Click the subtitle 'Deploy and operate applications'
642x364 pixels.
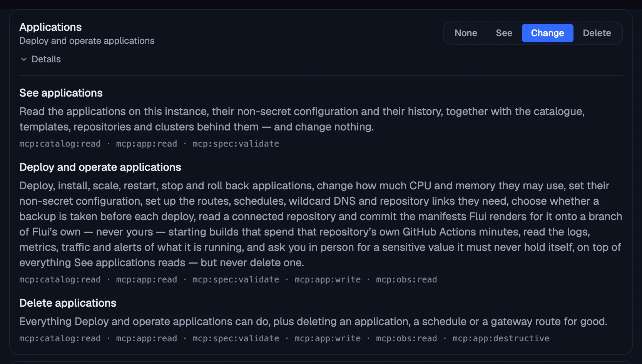click(x=87, y=41)
